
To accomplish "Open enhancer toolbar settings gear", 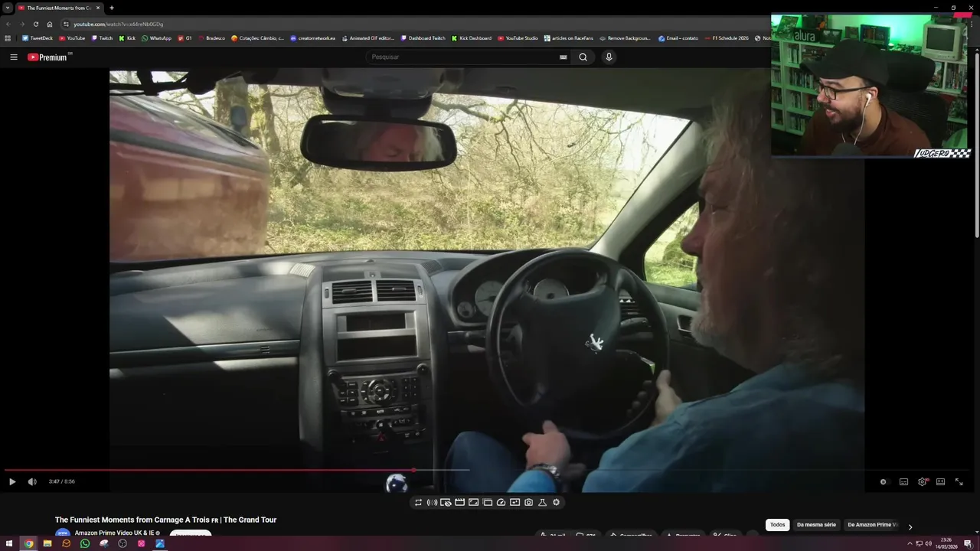I will 556,503.
